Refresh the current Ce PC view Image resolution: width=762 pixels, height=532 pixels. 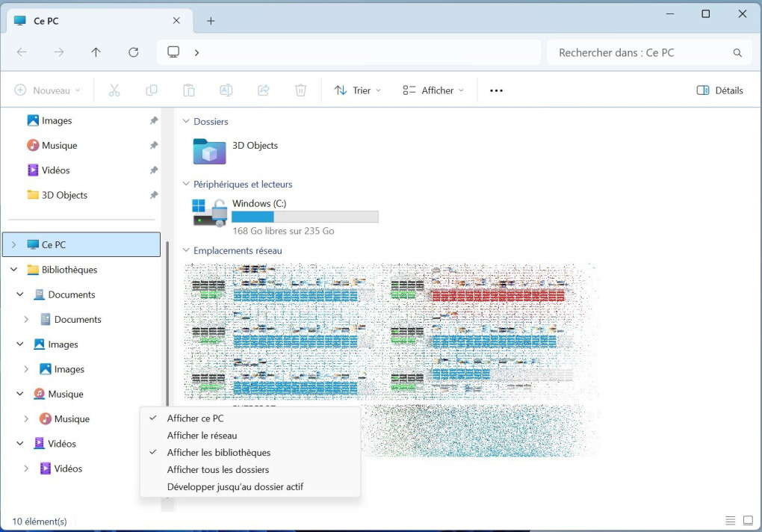tap(134, 52)
